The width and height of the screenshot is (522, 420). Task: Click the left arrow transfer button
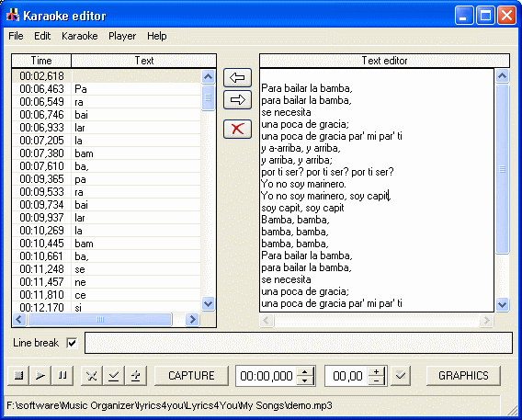coord(237,78)
